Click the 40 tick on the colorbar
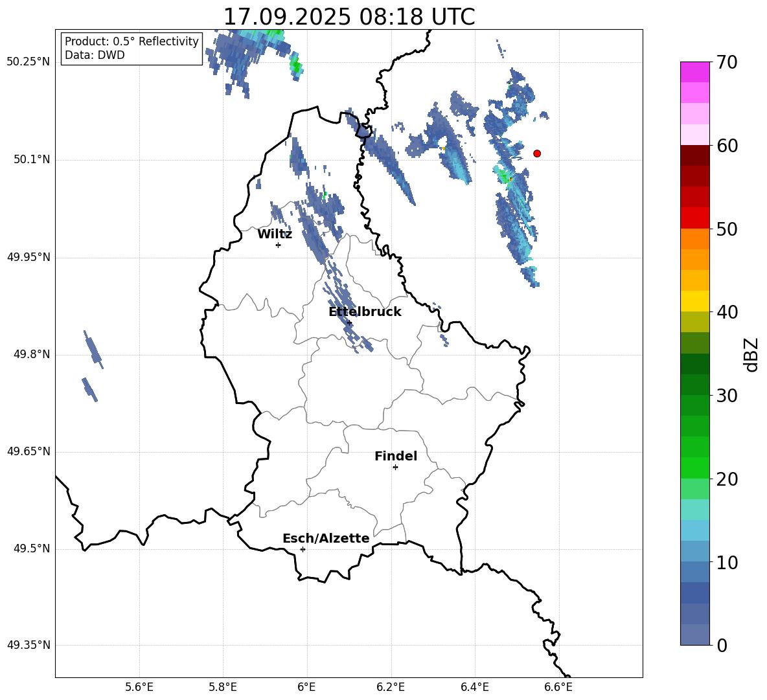The width and height of the screenshot is (767, 700). [727, 312]
